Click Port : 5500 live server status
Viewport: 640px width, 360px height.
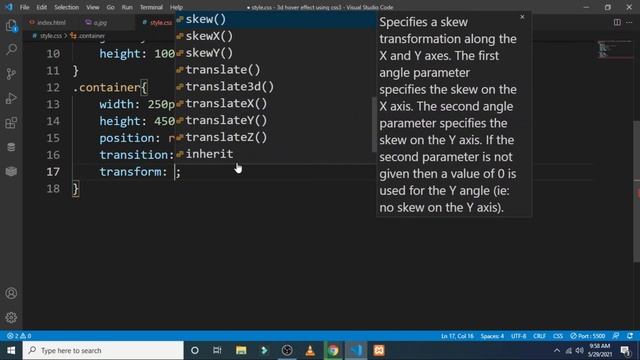tap(588, 336)
